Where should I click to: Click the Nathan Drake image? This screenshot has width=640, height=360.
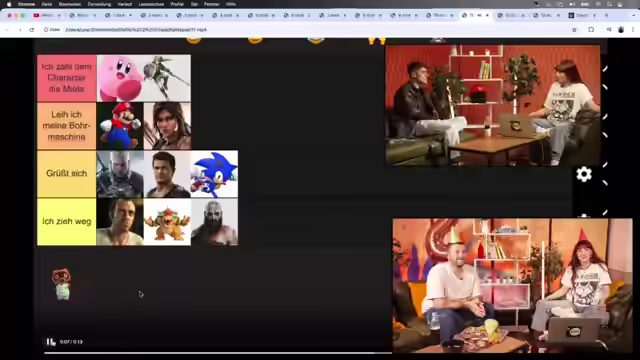point(167,174)
